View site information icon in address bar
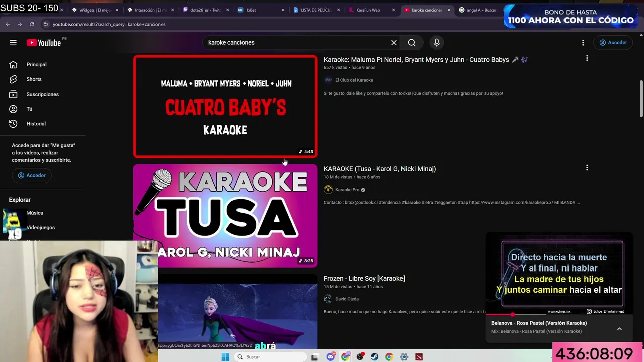 (x=46, y=24)
